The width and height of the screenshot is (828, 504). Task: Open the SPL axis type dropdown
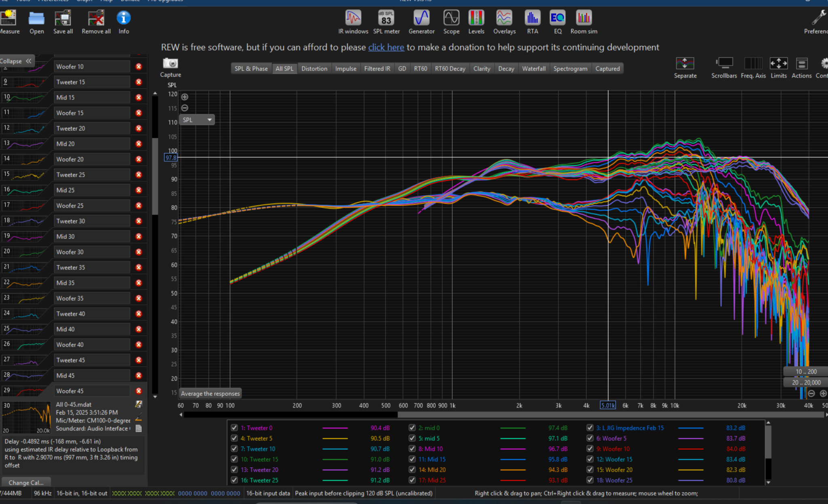197,120
